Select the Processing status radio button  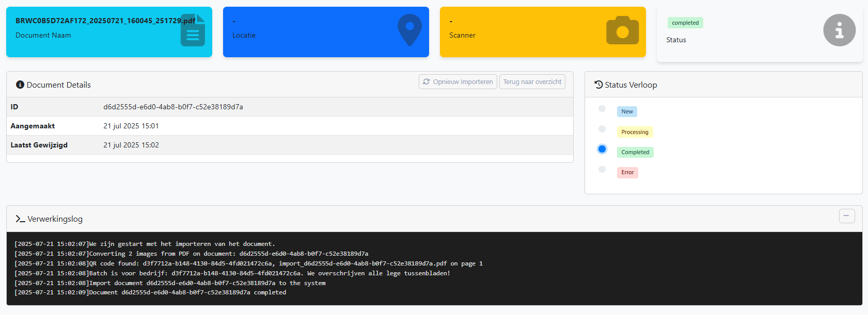[x=602, y=129]
